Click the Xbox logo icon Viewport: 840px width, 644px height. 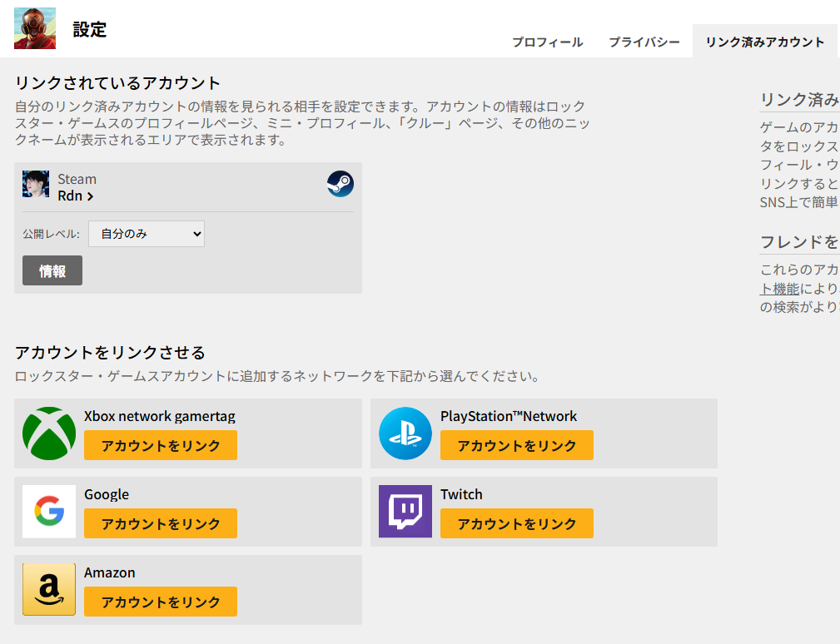click(49, 433)
